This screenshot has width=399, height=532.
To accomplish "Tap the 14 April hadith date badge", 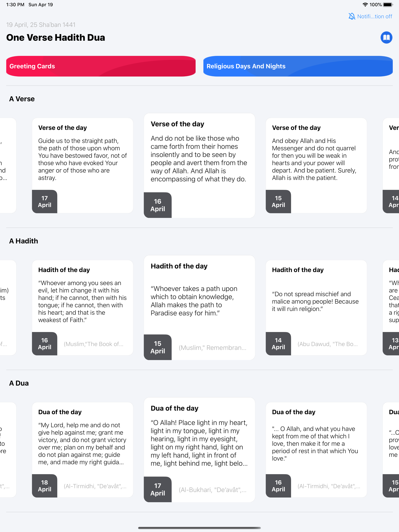I will point(278,344).
